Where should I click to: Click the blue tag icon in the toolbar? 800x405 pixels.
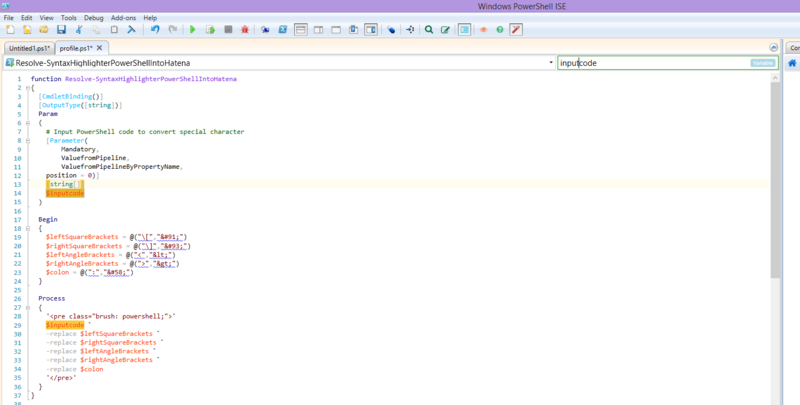pyautogui.click(x=391, y=30)
